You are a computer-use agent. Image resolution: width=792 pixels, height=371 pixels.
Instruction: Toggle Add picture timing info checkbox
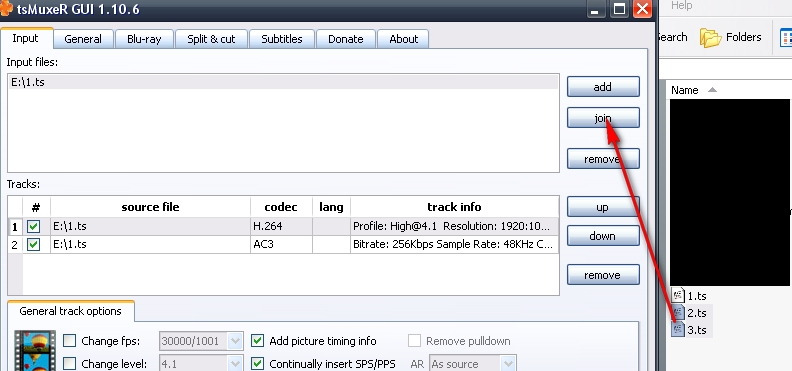coord(258,341)
